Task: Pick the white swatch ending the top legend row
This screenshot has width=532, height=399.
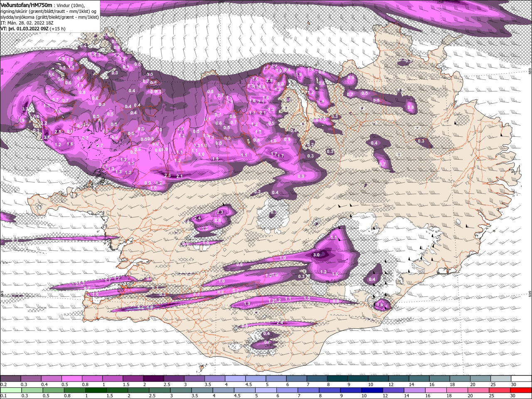Action: click(x=521, y=378)
